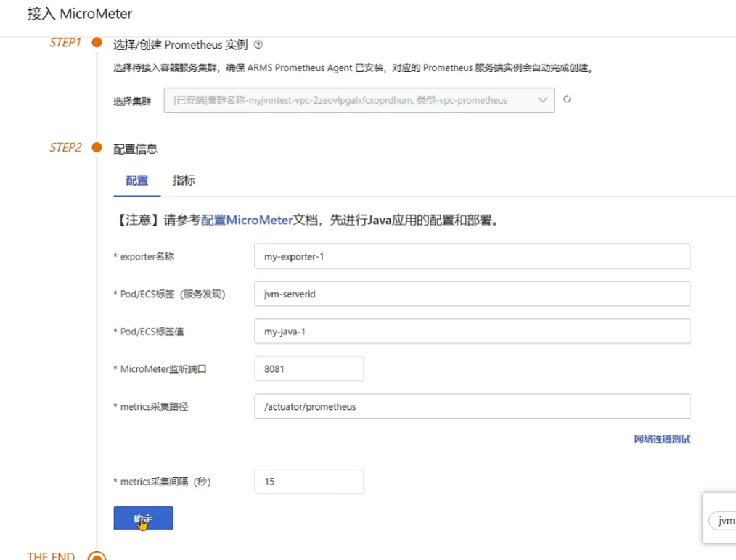Click the 选择集群 label
Image resolution: width=736 pixels, height=560 pixels.
(x=132, y=102)
